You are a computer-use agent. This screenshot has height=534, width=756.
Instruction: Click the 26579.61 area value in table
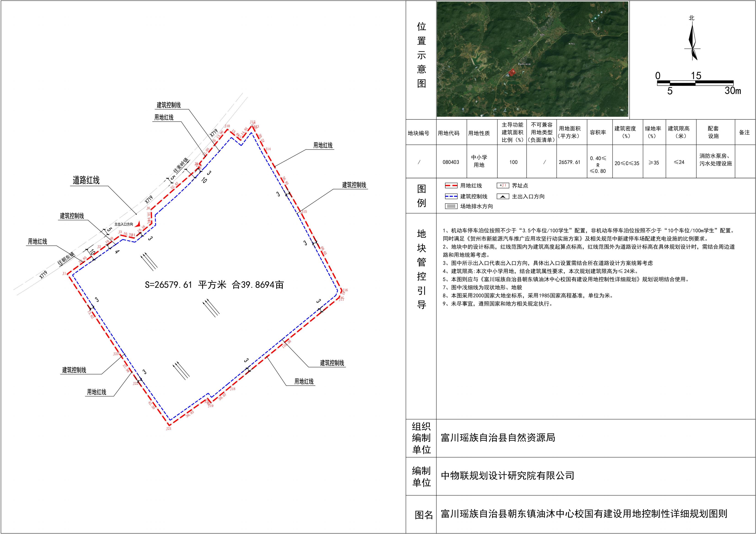click(570, 162)
